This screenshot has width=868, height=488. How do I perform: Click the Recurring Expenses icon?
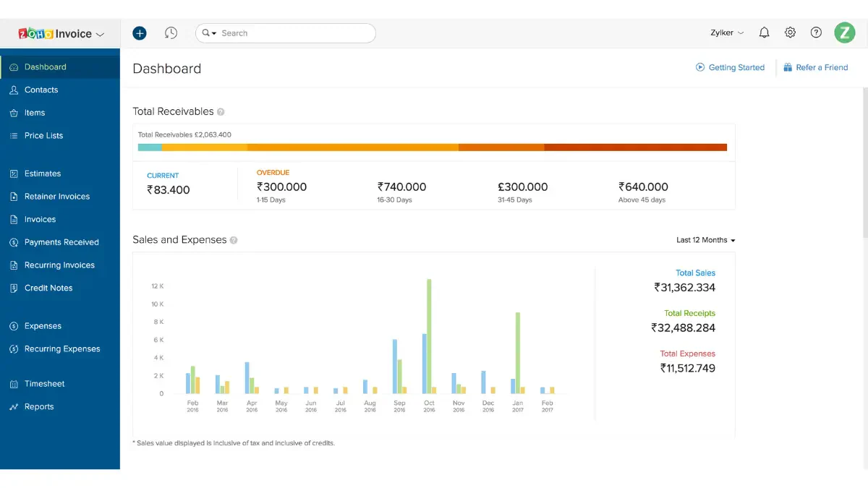[14, 349]
